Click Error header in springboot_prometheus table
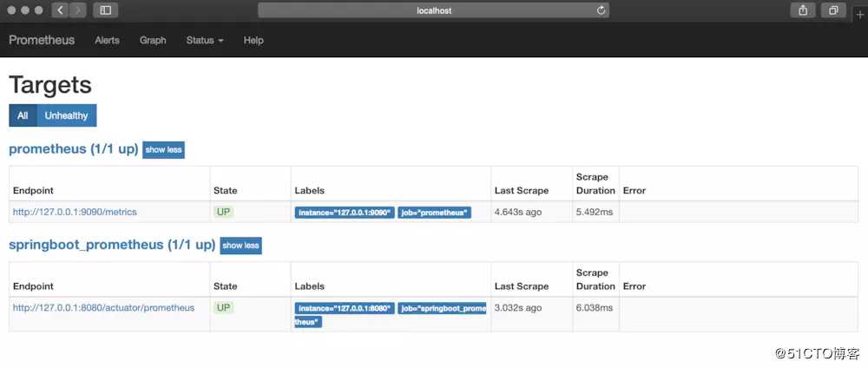The width and height of the screenshot is (868, 368). pyautogui.click(x=635, y=286)
